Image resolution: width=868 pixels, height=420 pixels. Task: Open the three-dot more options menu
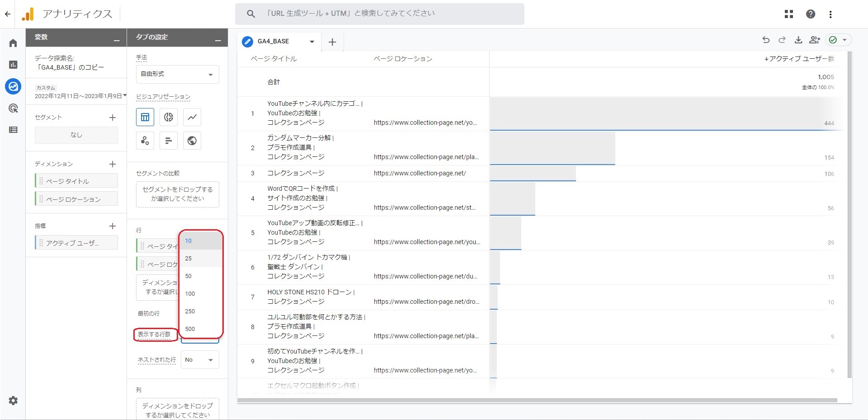click(x=830, y=14)
